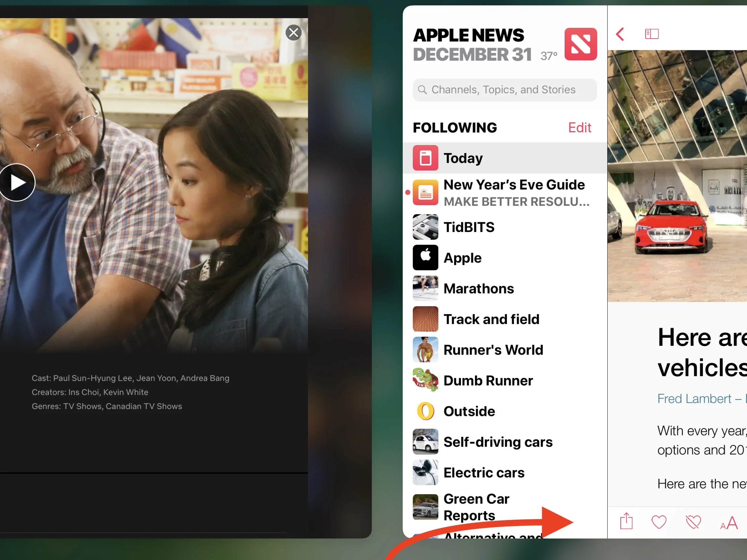Click the New Year's Eve Guide icon
The image size is (747, 560).
point(426,193)
